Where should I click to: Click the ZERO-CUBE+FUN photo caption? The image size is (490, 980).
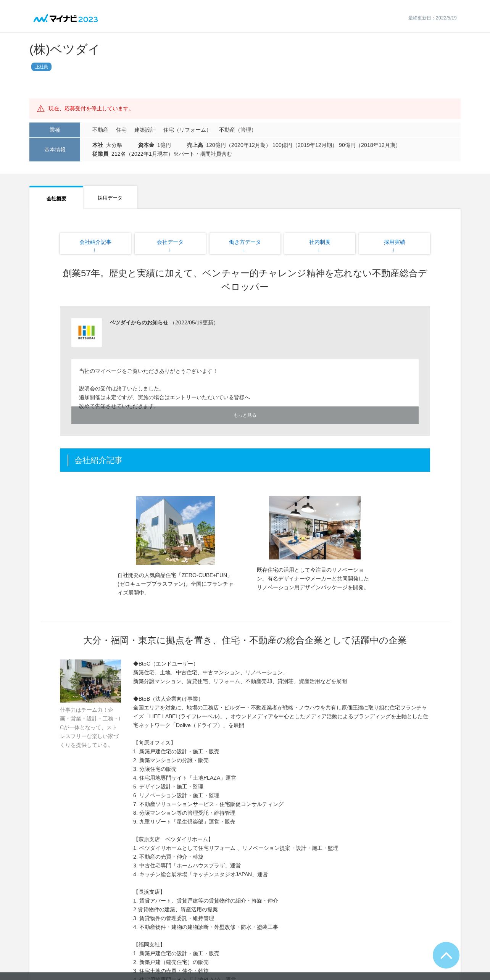tap(175, 584)
